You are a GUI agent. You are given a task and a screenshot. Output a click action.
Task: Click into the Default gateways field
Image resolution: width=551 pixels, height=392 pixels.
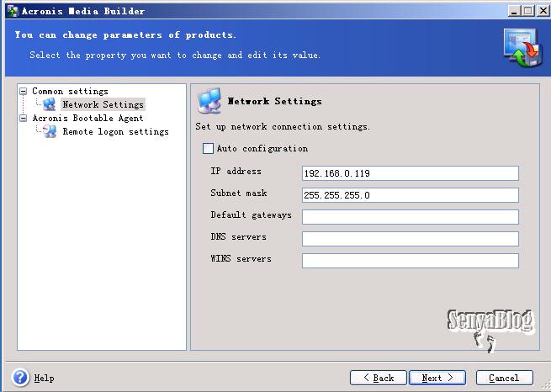click(410, 217)
